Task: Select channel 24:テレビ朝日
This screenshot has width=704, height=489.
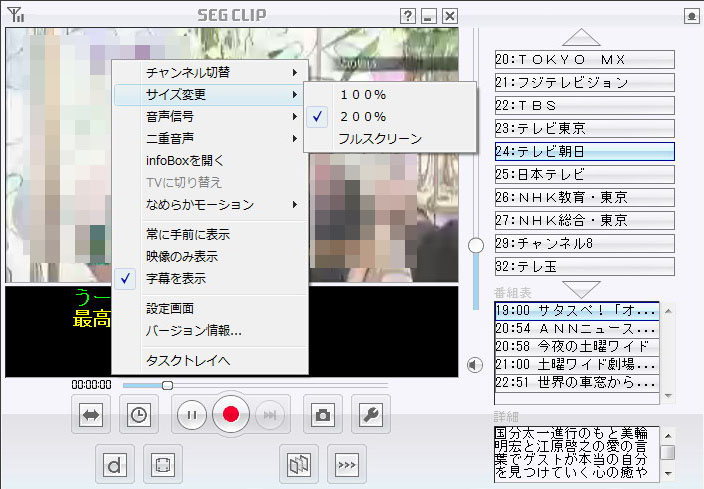Action: (x=585, y=152)
